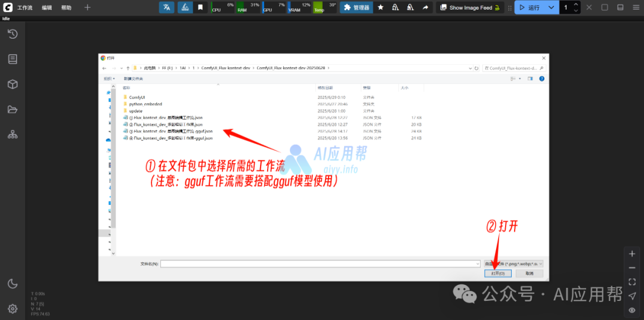Click the batch count number field
This screenshot has height=320, width=644.
coord(566,7)
